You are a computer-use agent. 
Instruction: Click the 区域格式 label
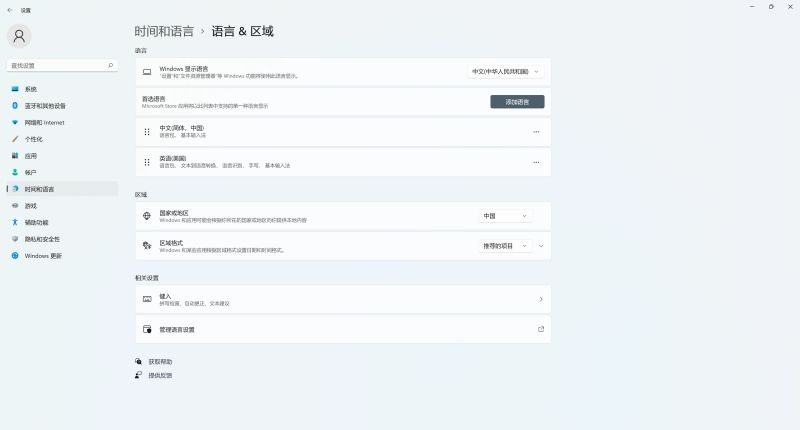[x=171, y=243]
